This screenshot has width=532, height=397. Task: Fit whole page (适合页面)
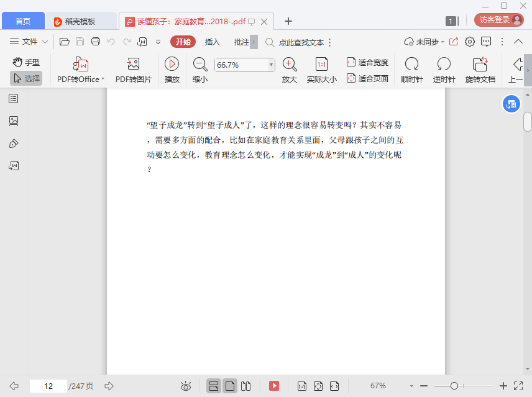tap(367, 79)
